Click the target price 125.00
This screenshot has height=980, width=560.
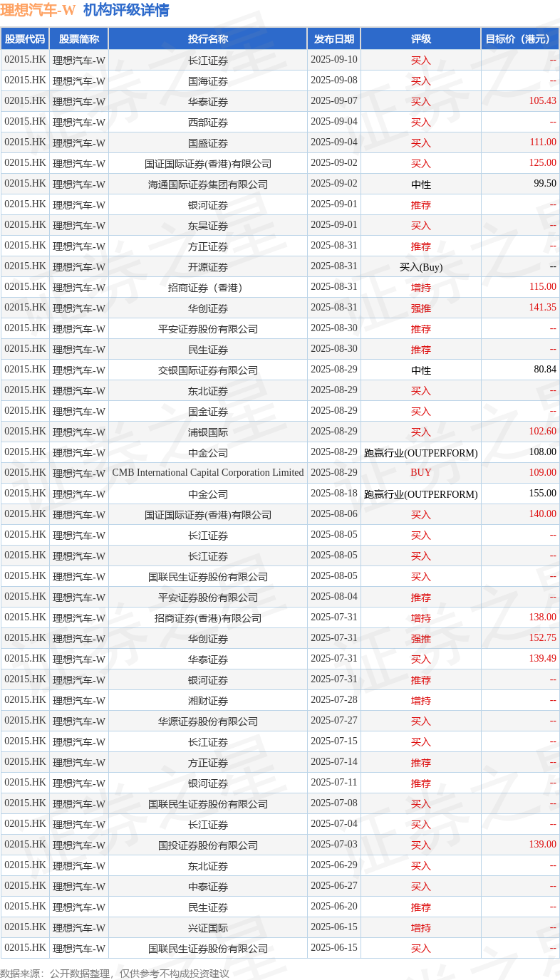tap(543, 163)
